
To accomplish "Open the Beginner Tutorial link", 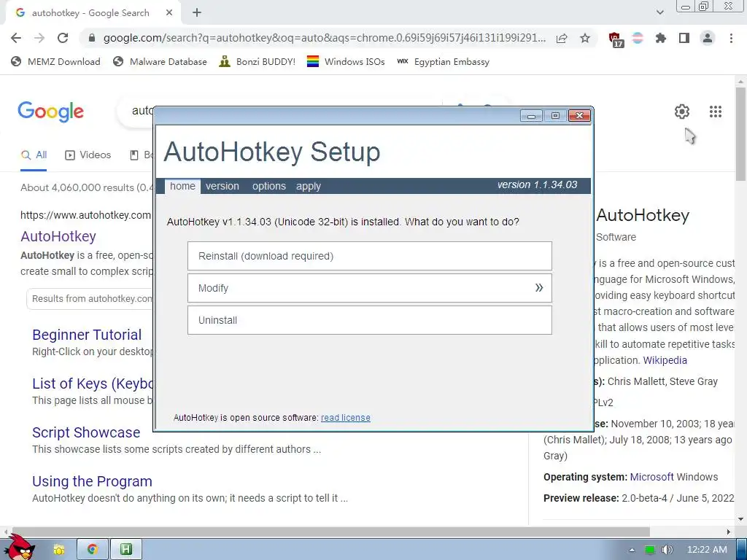I will [x=87, y=335].
